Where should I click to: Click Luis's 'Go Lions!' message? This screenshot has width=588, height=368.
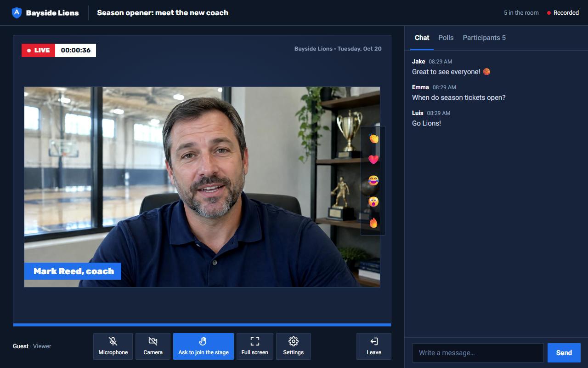(x=426, y=123)
